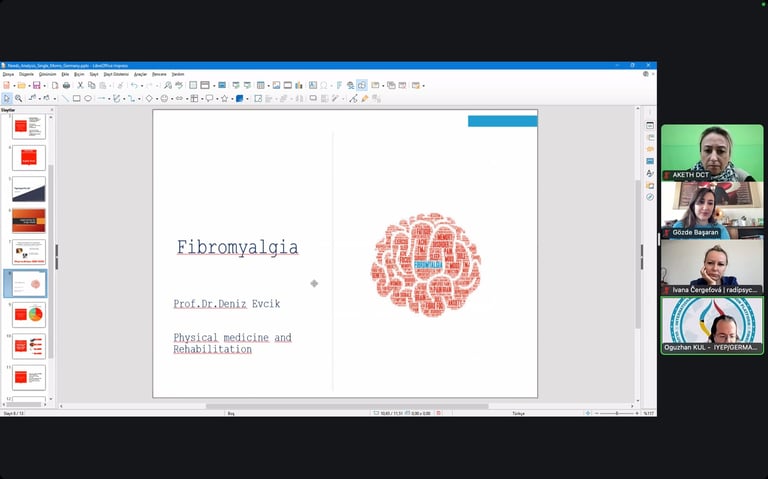The image size is (768, 479).
Task: Open the Dosya menu
Action: (8, 74)
